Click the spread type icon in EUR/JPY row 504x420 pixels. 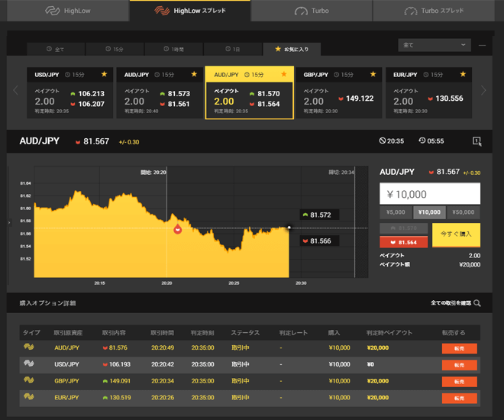coord(28,396)
